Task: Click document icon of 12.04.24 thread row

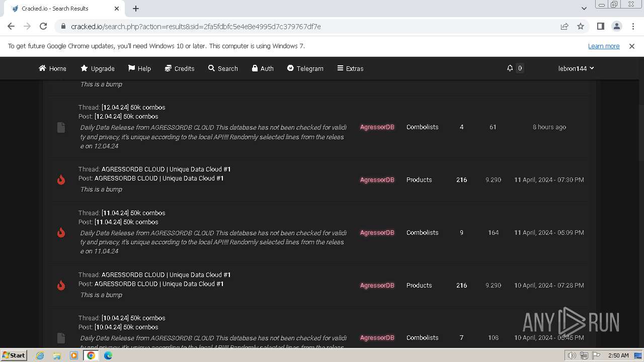Action: (61, 127)
